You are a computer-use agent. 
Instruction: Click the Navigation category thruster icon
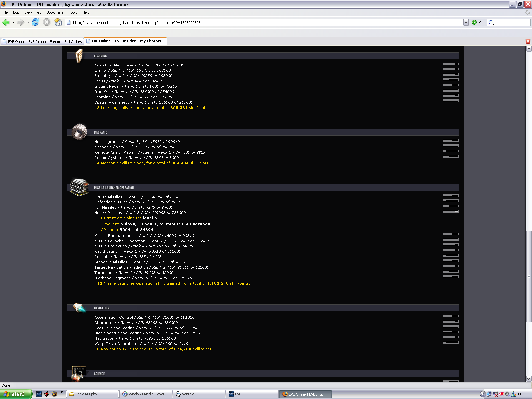[80, 308]
